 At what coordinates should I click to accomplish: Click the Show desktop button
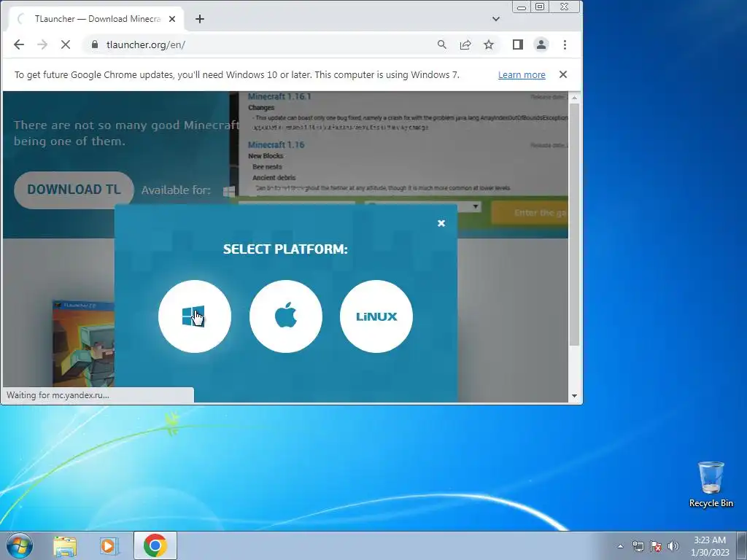pyautogui.click(x=742, y=545)
